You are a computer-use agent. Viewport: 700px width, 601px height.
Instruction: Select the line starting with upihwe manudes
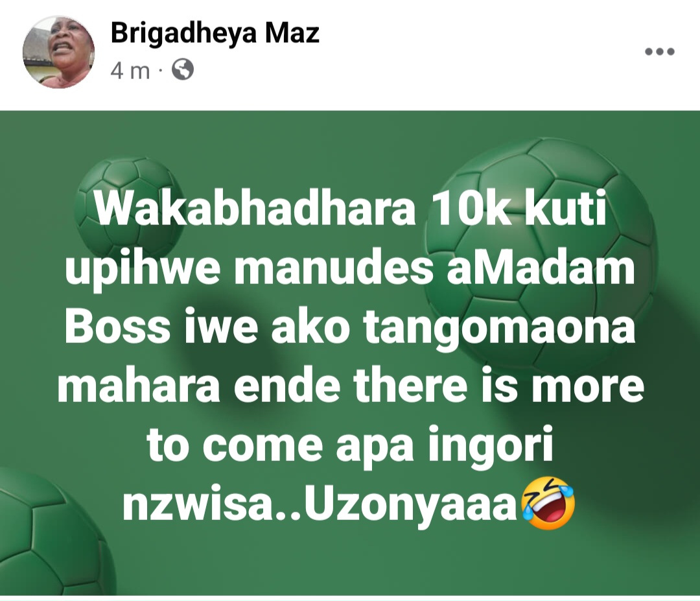[x=349, y=269]
